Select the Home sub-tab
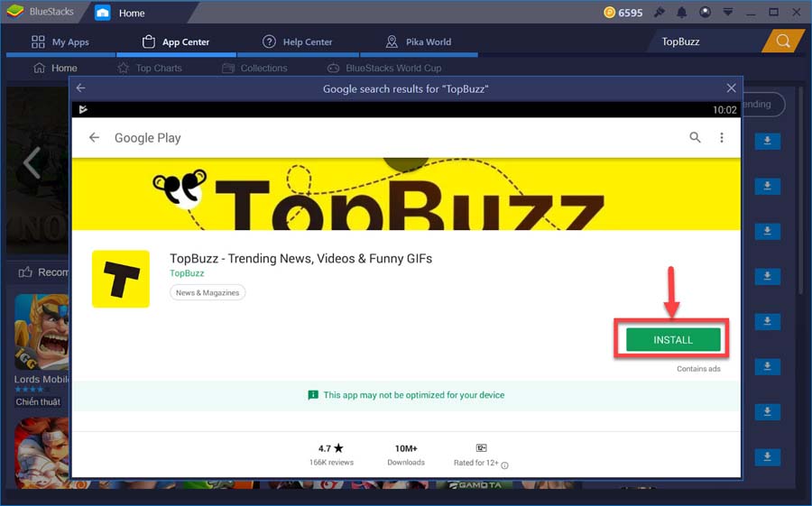Screen dimensions: 812x506 click(x=55, y=68)
